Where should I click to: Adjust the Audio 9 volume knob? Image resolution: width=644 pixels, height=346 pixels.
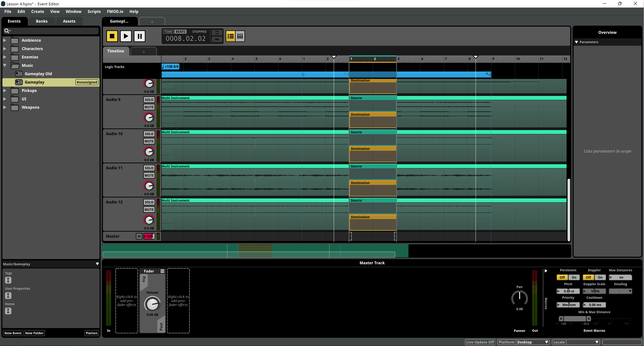pyautogui.click(x=149, y=117)
